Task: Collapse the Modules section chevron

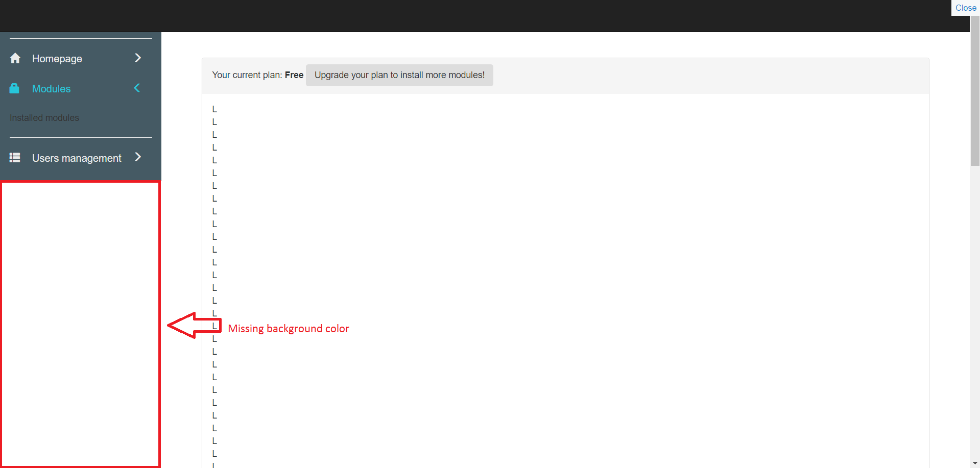Action: 137,88
